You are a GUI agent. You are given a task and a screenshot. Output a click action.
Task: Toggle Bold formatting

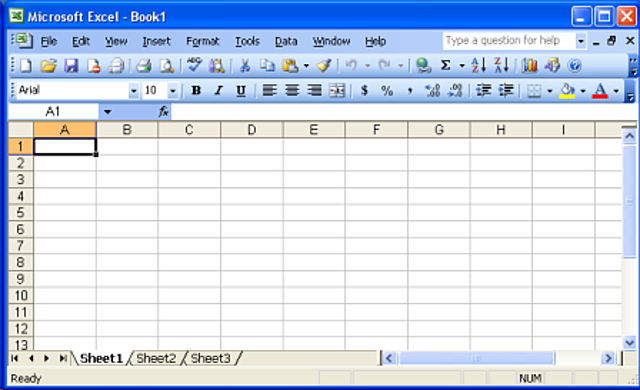coord(196,90)
